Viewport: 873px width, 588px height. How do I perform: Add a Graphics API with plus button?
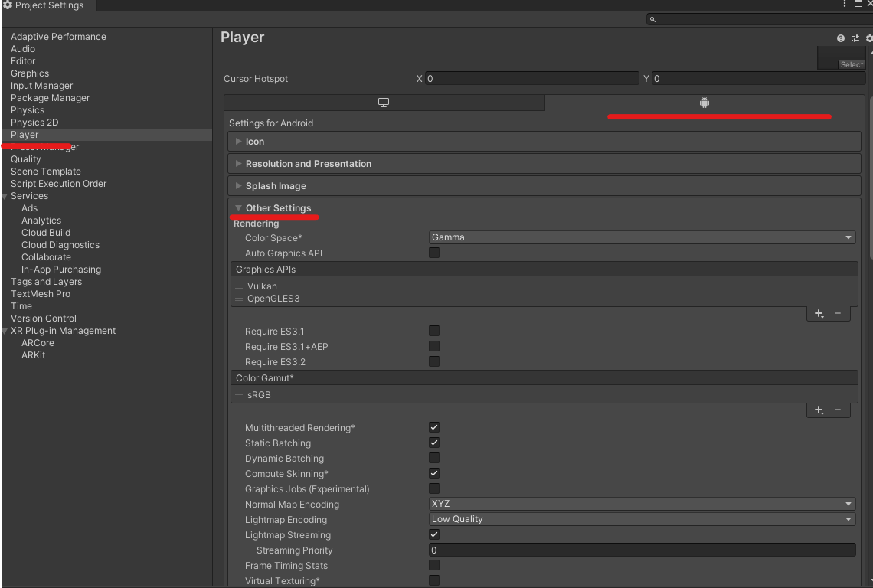click(819, 313)
